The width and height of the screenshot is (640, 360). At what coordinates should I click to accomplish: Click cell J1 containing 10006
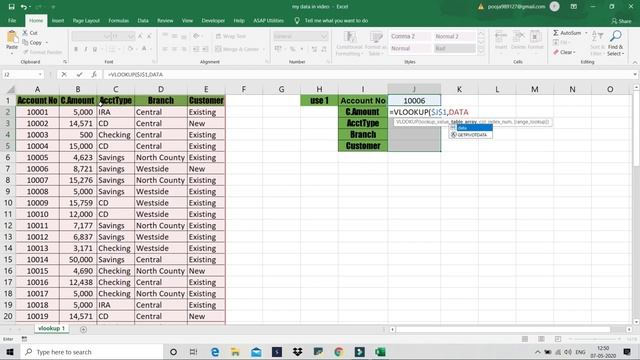414,100
